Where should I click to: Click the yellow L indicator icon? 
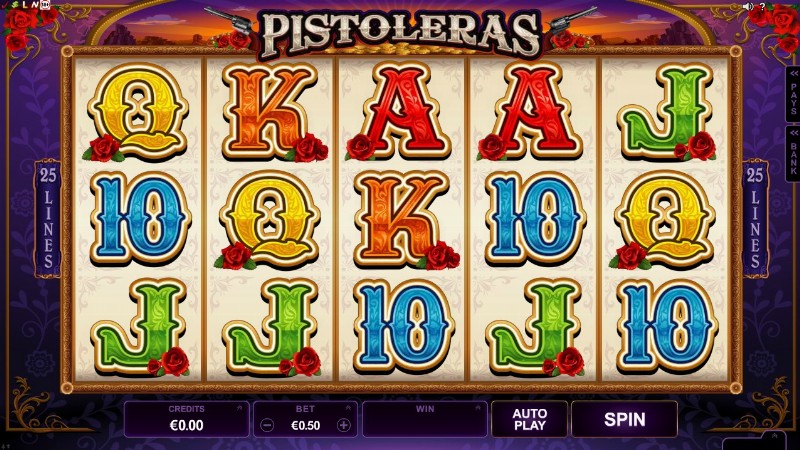click(x=26, y=5)
